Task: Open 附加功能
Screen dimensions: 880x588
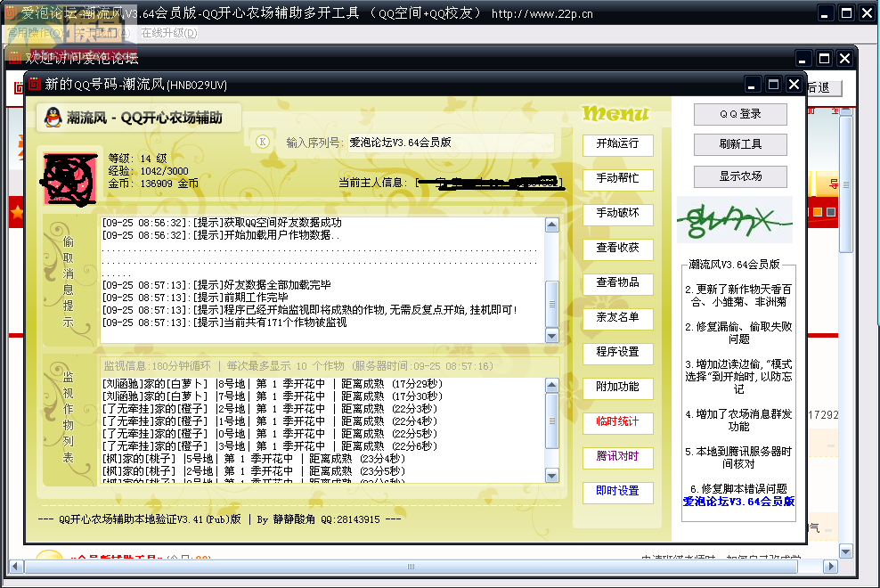Action: point(618,388)
